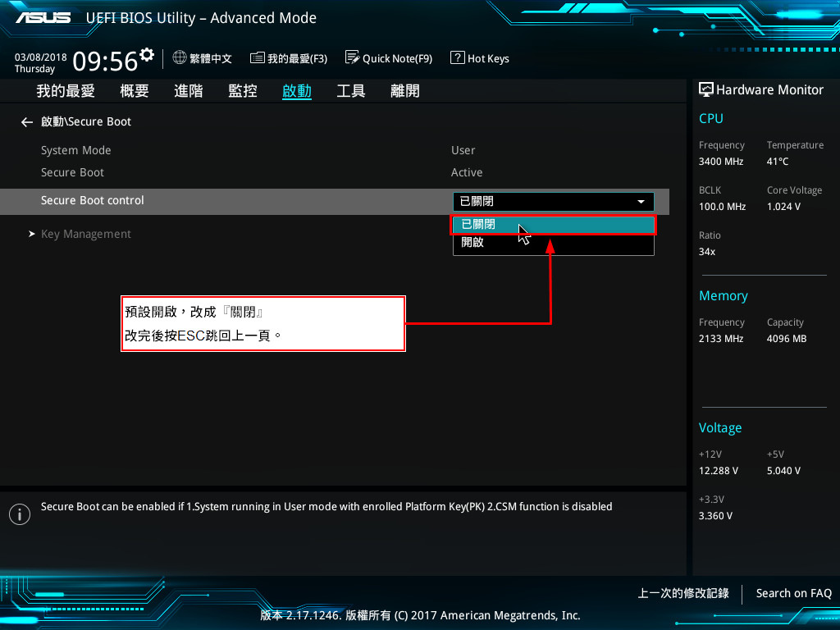Open the language globe icon

180,57
